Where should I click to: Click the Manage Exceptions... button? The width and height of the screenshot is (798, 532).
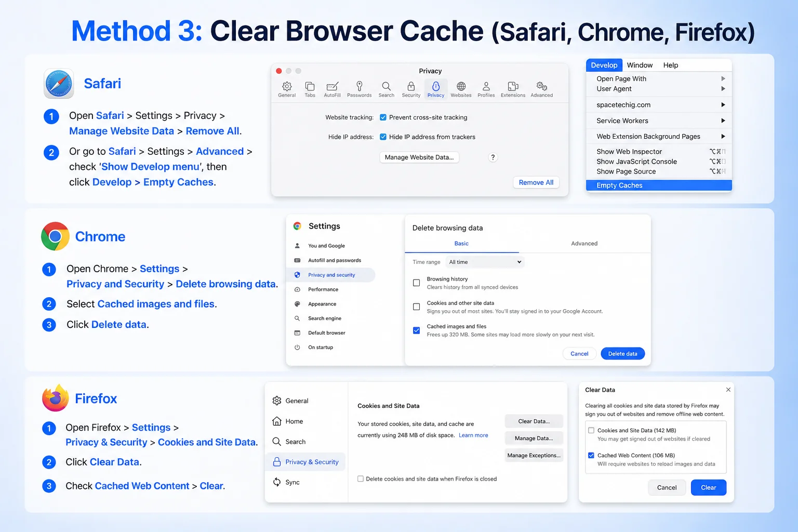click(x=534, y=456)
